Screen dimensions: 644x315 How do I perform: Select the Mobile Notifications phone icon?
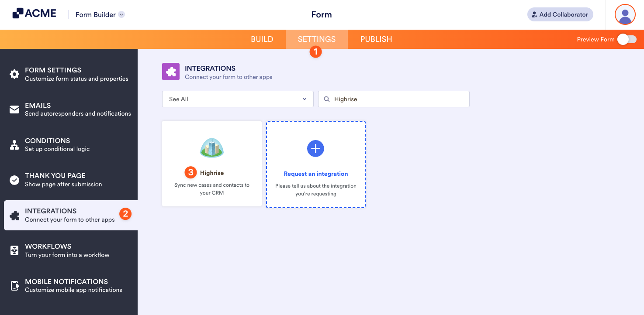[x=14, y=285]
